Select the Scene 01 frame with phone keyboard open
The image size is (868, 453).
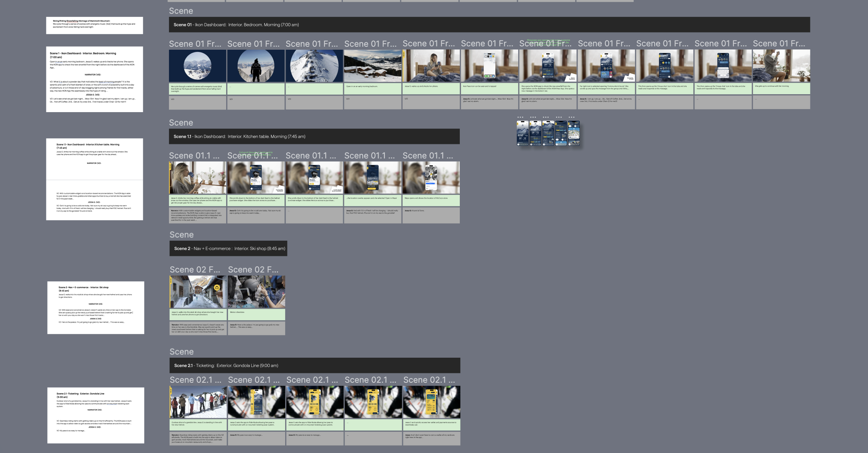click(723, 66)
